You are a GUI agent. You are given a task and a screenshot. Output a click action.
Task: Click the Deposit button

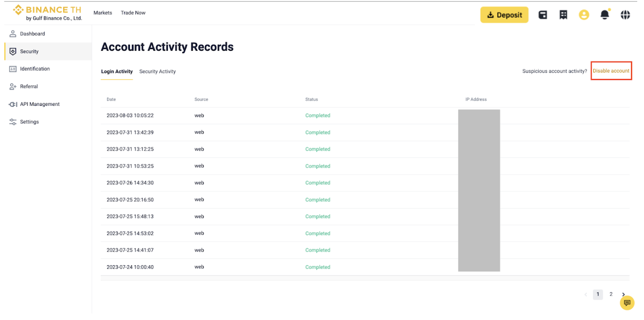[504, 15]
